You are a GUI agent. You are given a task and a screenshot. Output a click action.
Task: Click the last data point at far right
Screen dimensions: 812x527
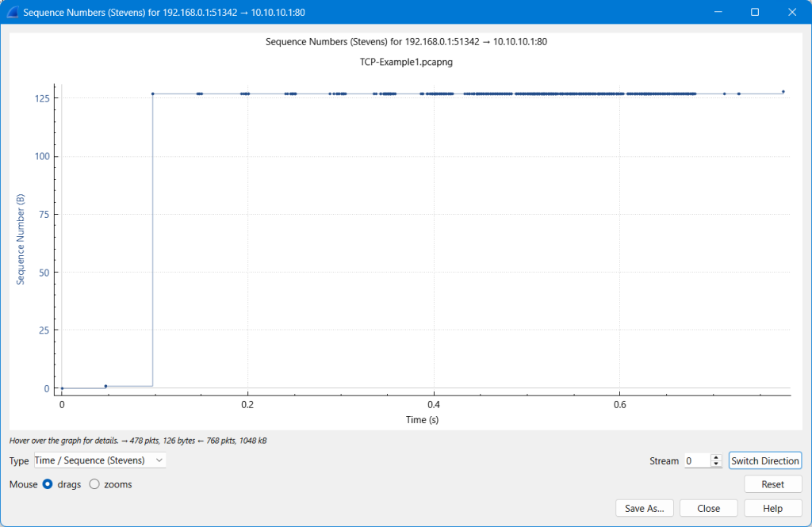coord(783,92)
